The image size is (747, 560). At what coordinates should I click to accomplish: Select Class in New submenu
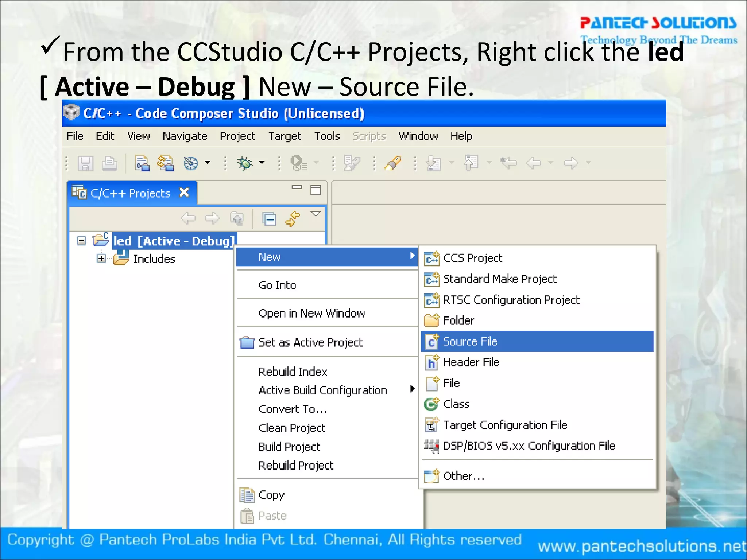537,404
